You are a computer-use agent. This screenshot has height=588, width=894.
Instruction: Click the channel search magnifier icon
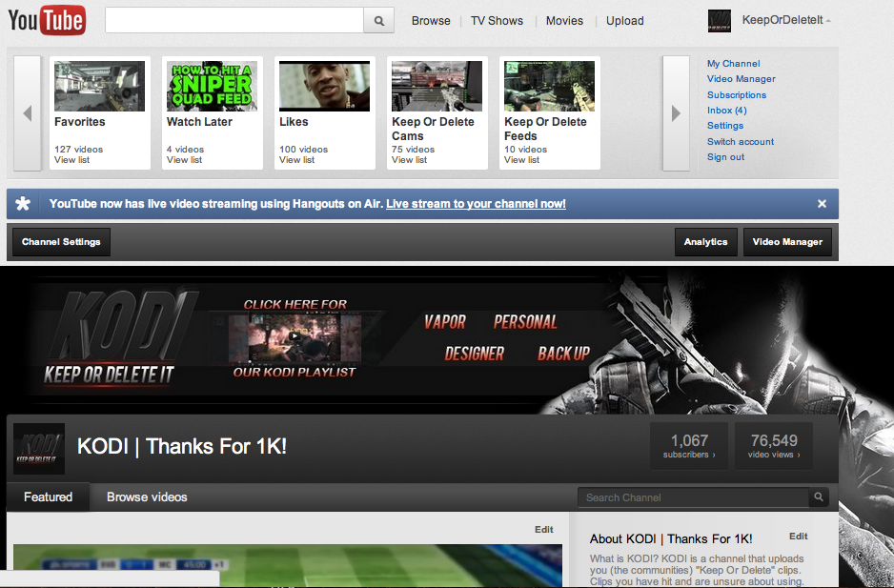tap(819, 497)
